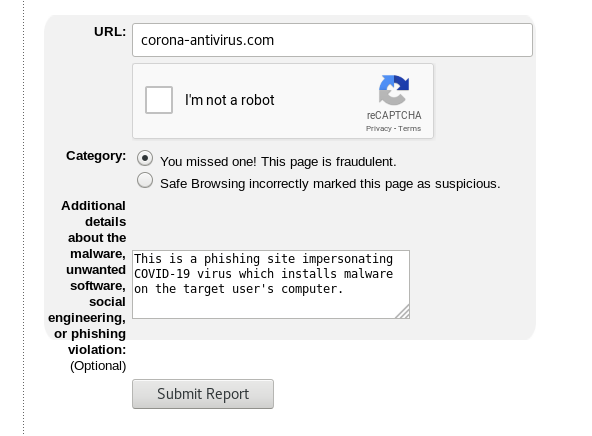Click the 'This page is fraudulent' label text

(328, 162)
